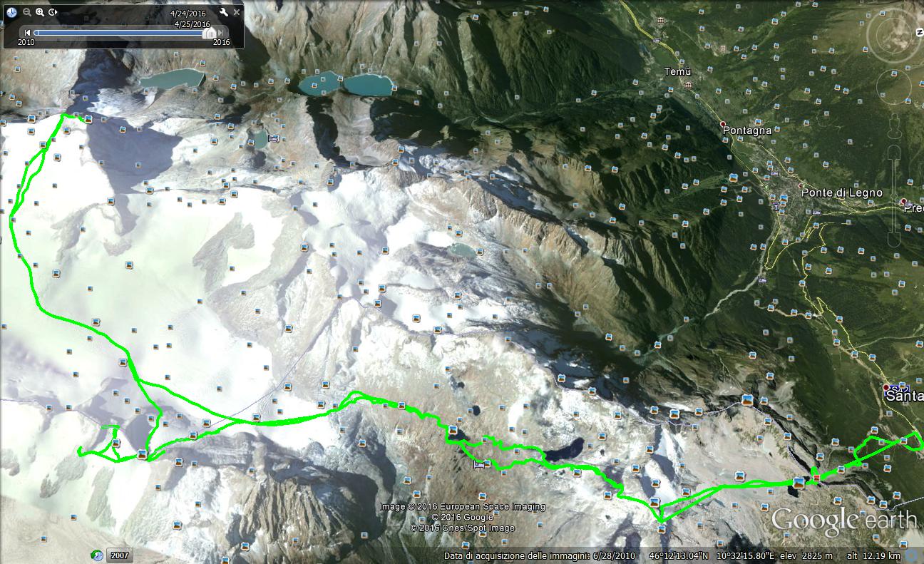This screenshot has width=924, height=564.
Task: Open the 2007 historical imagery button
Action: tap(119, 555)
